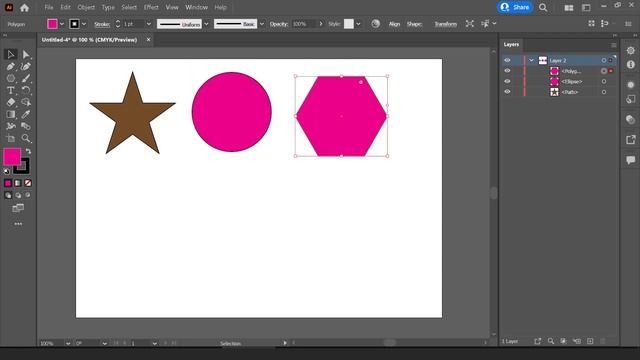Screen dimensions: 640x360
Task: Select the Curvature tool
Action: (26, 66)
